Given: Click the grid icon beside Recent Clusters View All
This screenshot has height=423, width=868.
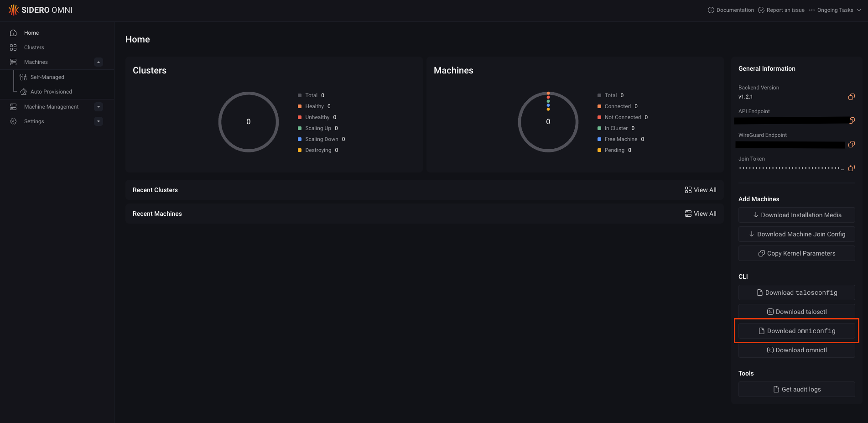Looking at the screenshot, I should tap(688, 190).
